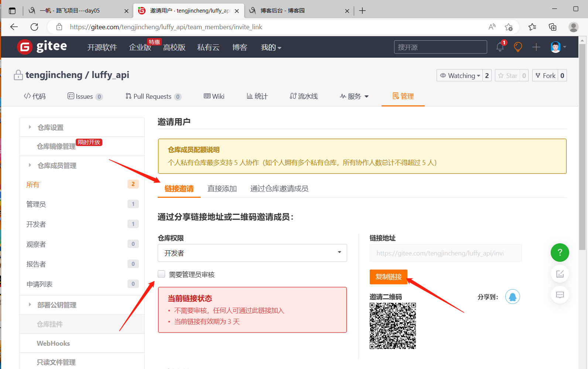Open 高校版 in the navbar
The image size is (588, 369).
point(174,47)
